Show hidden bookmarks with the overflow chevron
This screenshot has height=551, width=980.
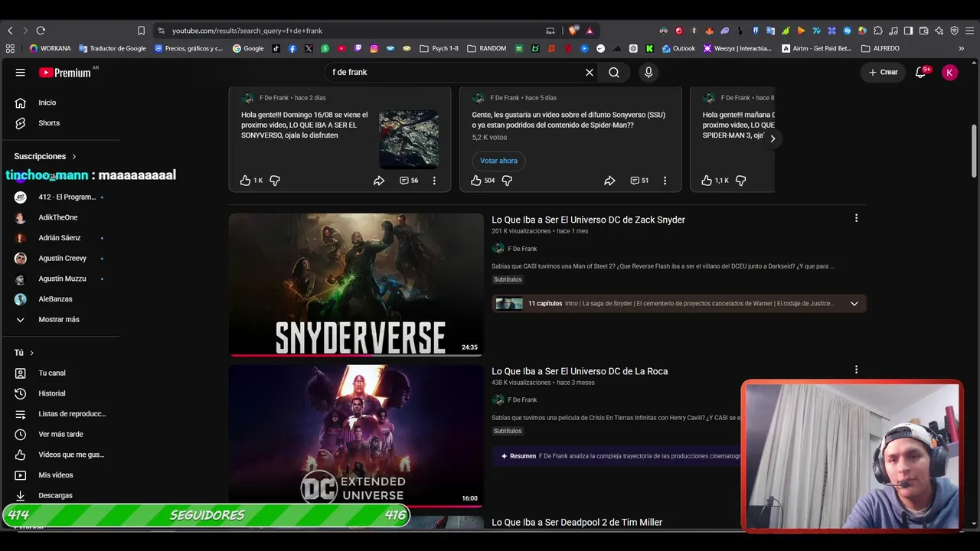tap(962, 48)
